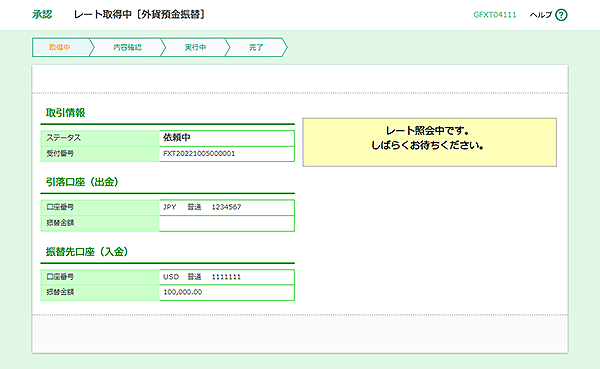Image resolution: width=600 pixels, height=369 pixels.
Task: Click the screen ID GFXT04111
Action: (495, 15)
